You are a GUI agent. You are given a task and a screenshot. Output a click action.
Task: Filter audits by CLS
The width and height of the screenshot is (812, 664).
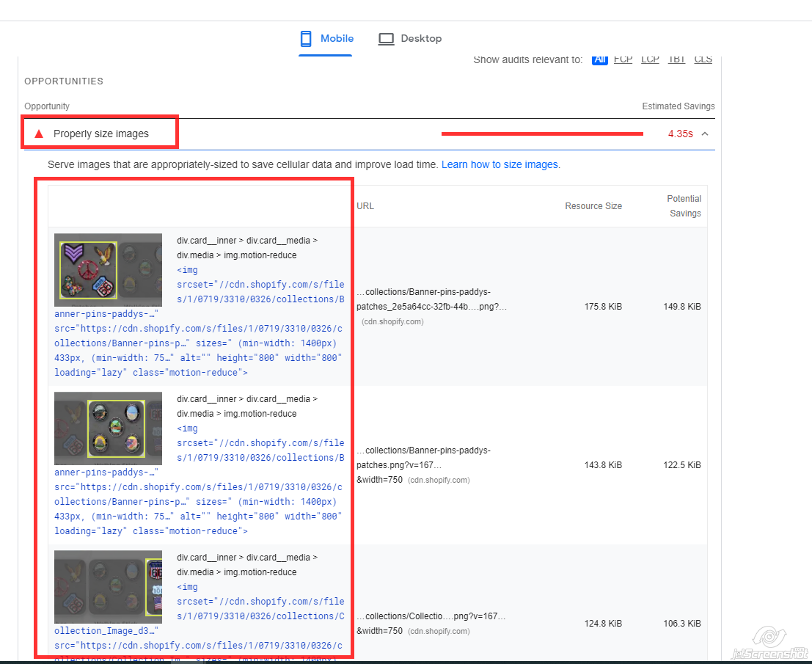coord(703,59)
